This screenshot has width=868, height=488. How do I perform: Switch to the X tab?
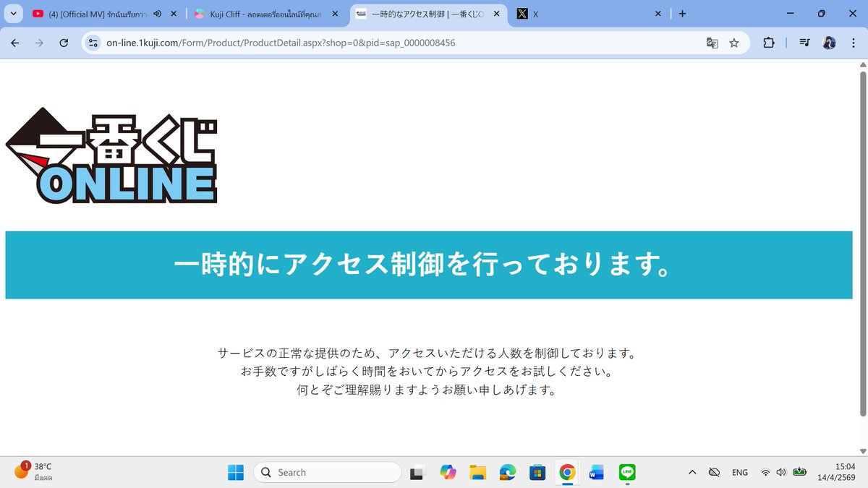590,13
